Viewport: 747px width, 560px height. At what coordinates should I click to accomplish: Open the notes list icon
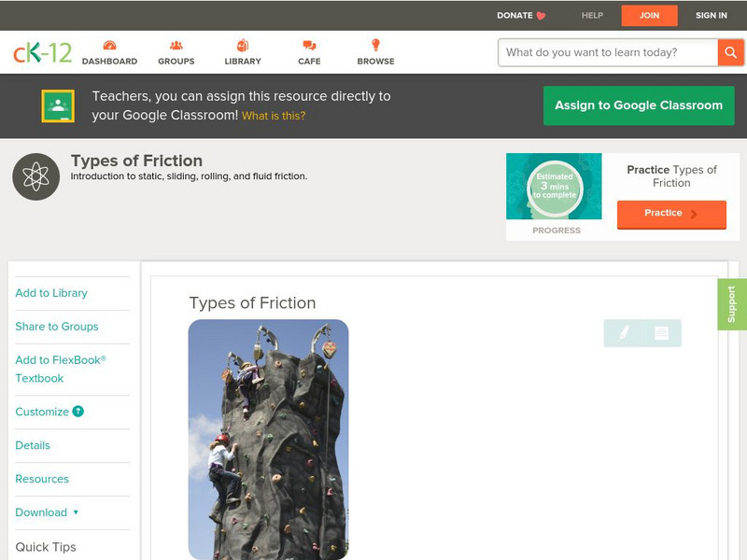tap(661, 333)
